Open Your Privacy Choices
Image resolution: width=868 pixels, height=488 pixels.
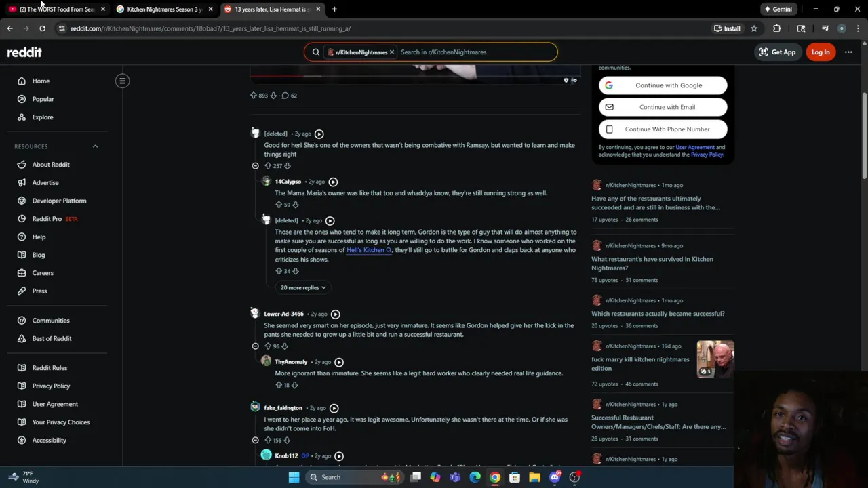pos(60,422)
